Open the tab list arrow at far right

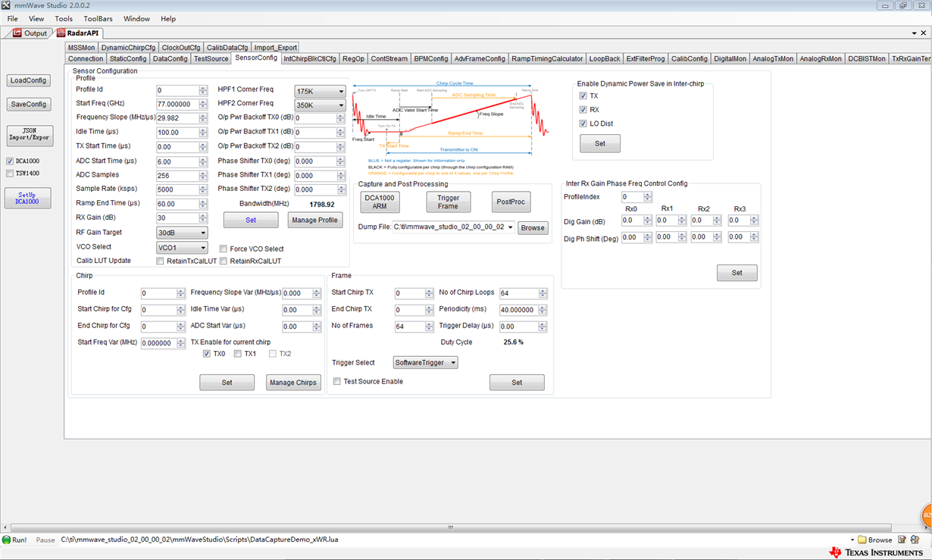coord(915,33)
